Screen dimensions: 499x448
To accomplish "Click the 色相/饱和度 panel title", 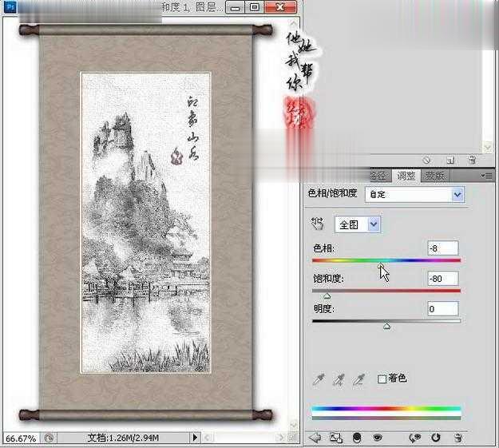I will click(332, 193).
